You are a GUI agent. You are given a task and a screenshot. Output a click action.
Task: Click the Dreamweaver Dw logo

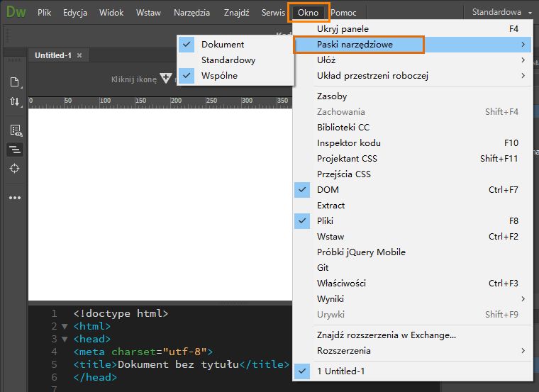16,12
